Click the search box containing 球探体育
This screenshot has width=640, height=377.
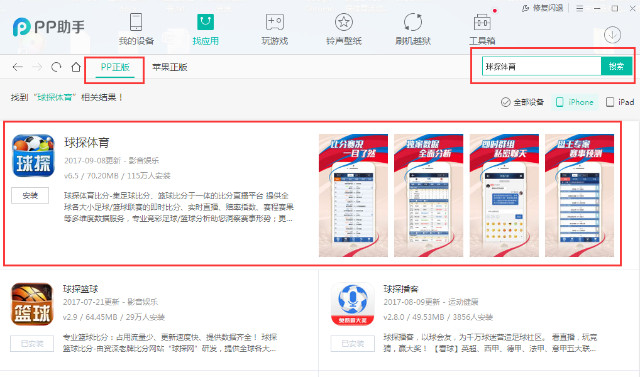(542, 66)
